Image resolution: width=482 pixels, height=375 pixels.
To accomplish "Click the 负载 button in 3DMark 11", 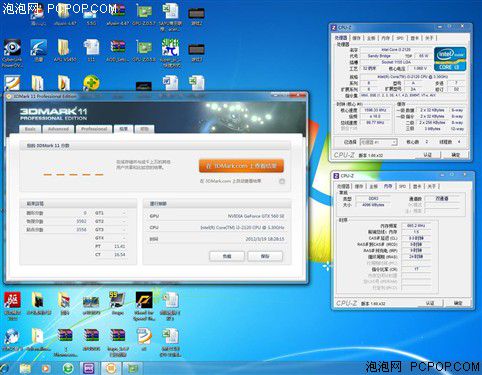I will pos(227,256).
